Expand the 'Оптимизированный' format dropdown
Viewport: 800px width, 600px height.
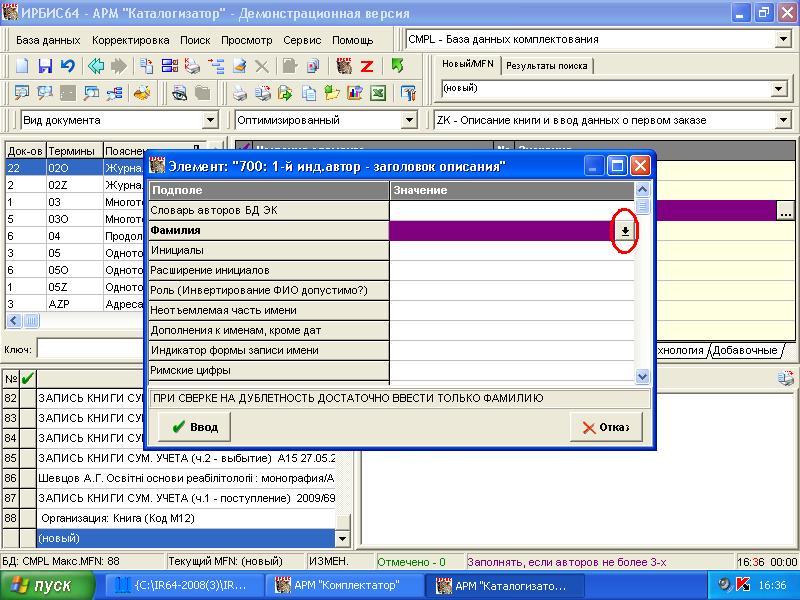tap(409, 120)
